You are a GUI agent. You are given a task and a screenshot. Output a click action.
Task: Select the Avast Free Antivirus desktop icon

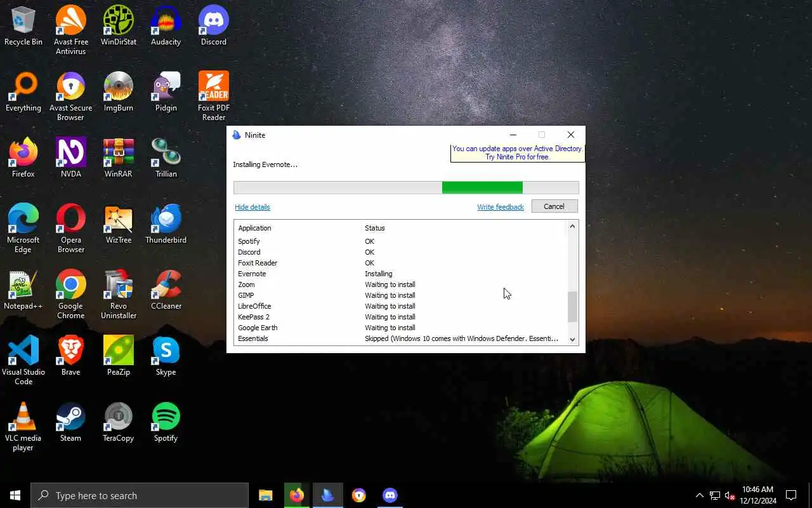[70, 30]
